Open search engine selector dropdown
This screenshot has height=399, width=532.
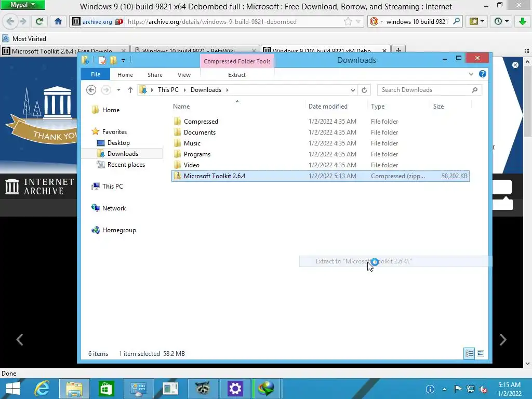click(x=376, y=22)
